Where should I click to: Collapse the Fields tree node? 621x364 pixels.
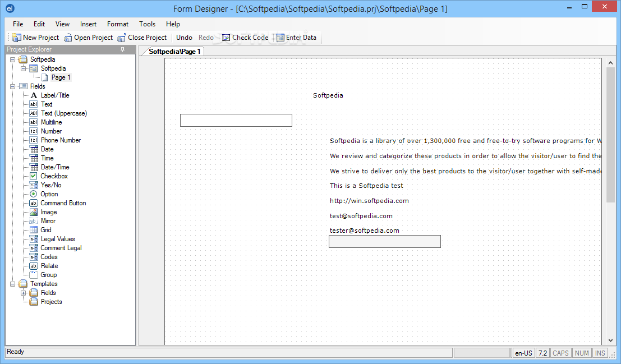(13, 86)
